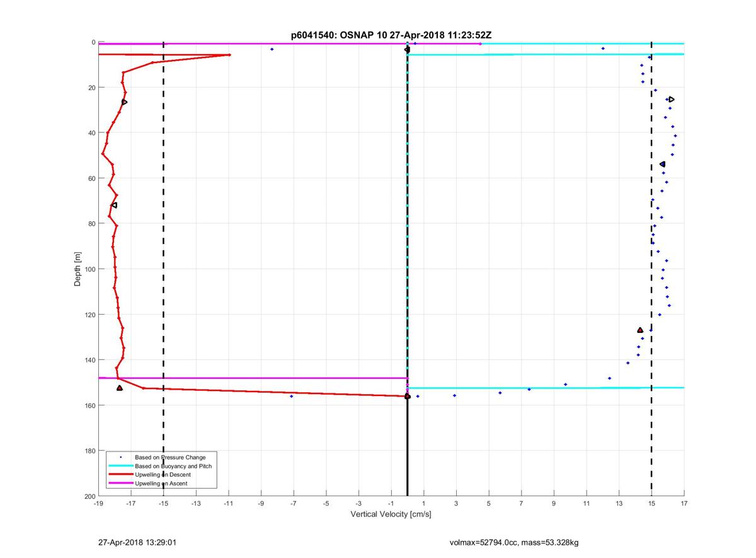
Task: Click x-axis tick label '-19'
Action: coord(98,503)
